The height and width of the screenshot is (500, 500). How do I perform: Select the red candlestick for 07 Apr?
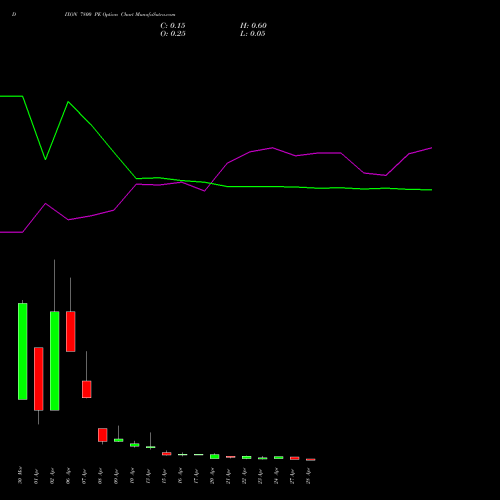pyautogui.click(x=87, y=389)
